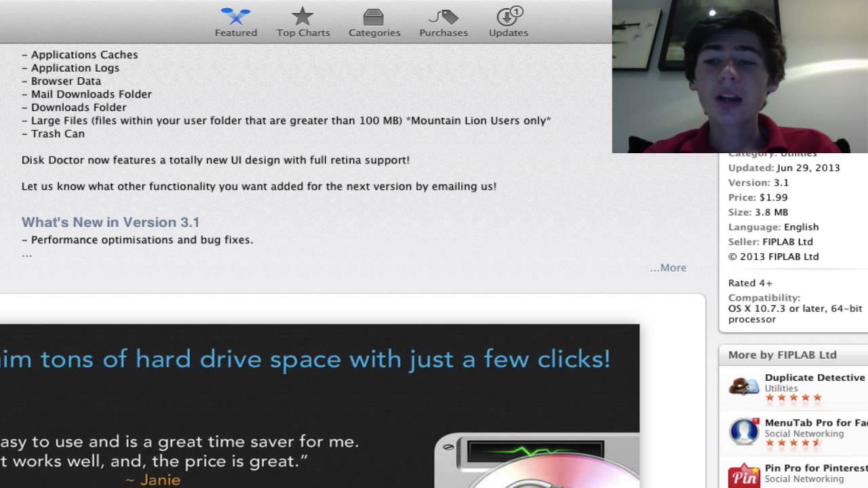Click the 'Large Files' list line
This screenshot has height=488, width=868.
point(286,121)
